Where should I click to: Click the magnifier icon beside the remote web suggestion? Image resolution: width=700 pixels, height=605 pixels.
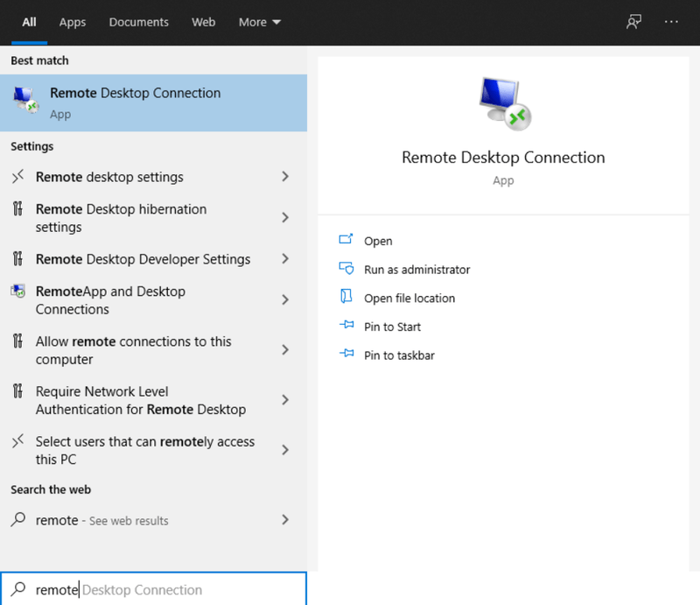coord(18,520)
